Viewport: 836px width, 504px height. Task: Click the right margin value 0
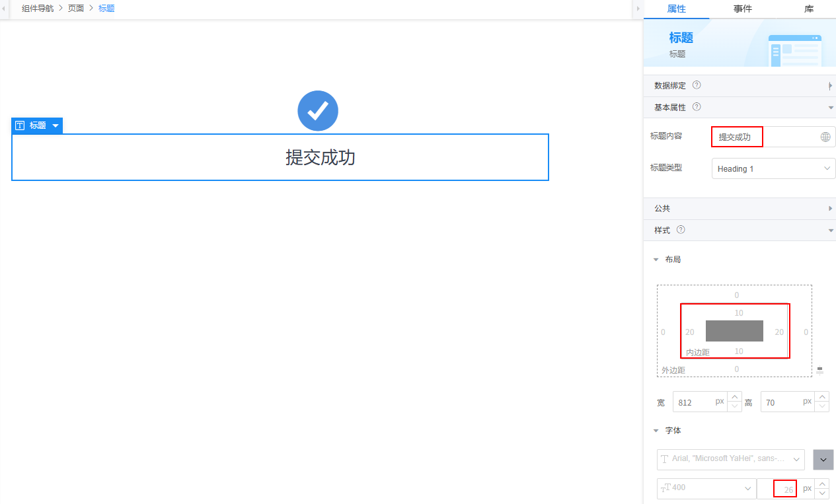[x=806, y=332]
